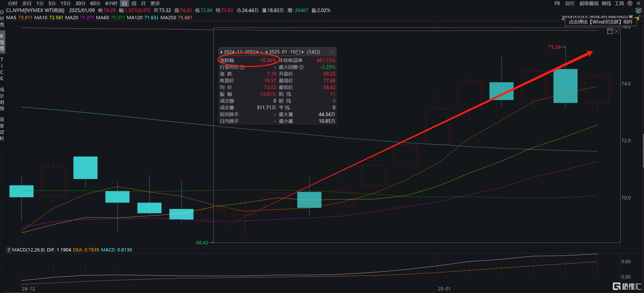
Task: Select the 60分 timeframe tab
Action: 95,3
